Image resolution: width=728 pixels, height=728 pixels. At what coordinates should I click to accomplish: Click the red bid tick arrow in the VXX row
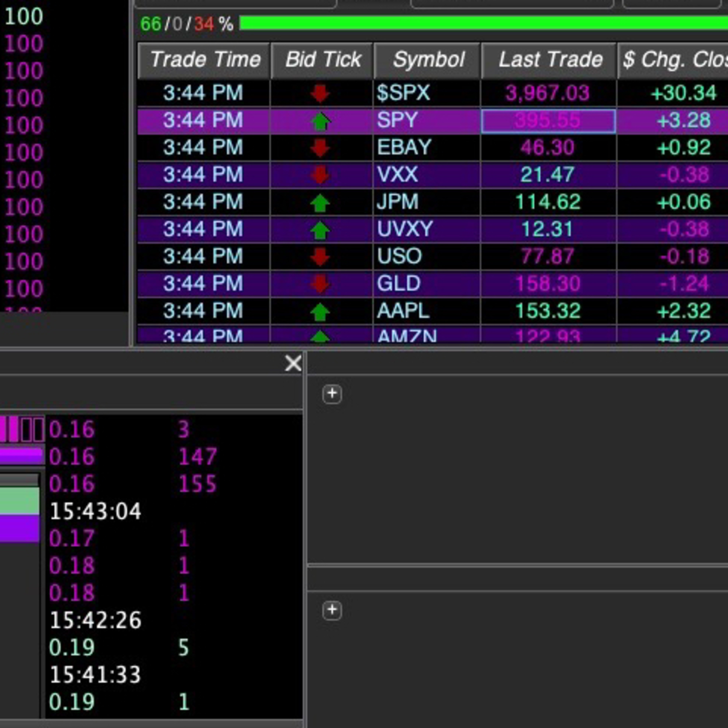click(x=320, y=175)
